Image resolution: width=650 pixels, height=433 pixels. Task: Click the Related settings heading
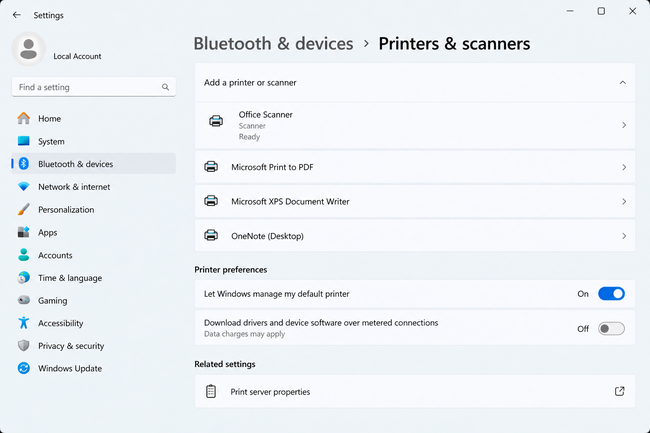(x=225, y=364)
